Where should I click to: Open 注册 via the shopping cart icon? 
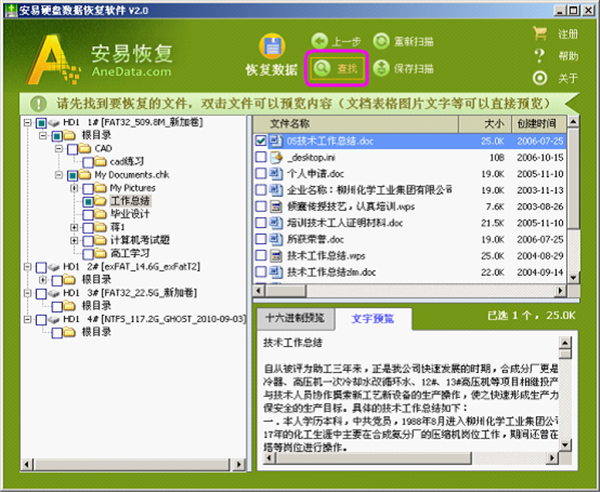[x=541, y=35]
